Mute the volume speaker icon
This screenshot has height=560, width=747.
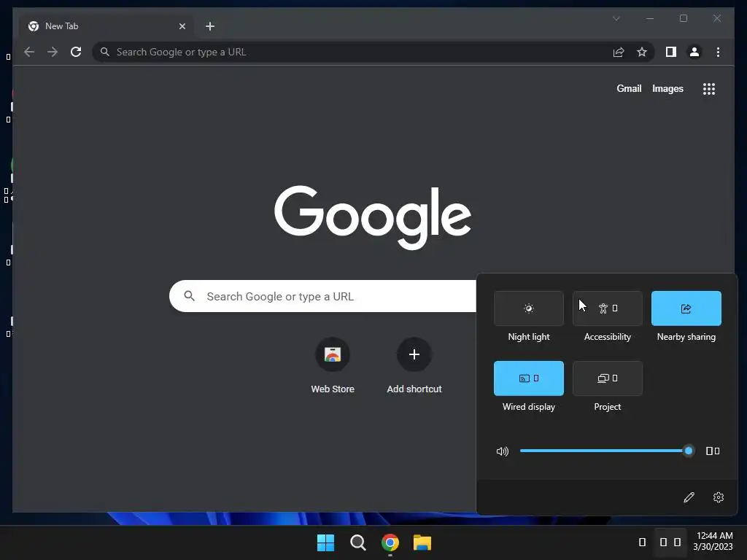click(502, 451)
